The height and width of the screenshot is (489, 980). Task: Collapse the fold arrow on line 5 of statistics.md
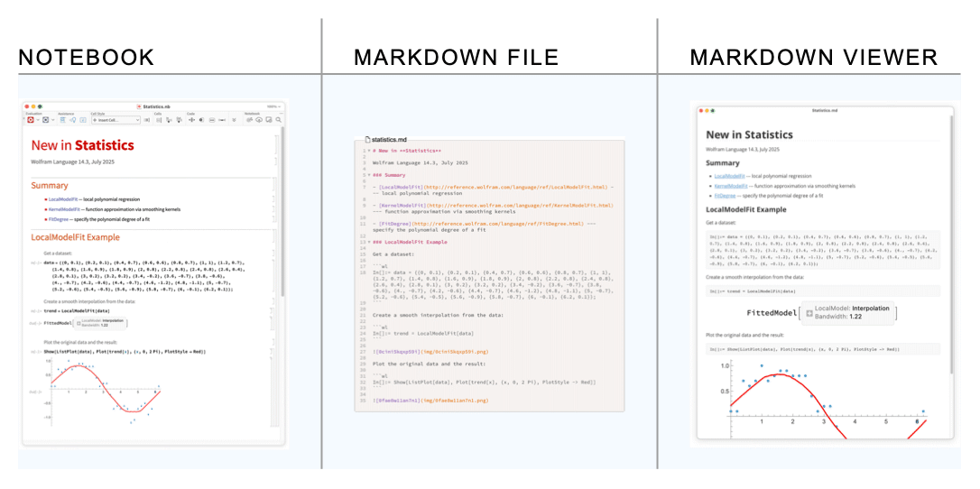[369, 175]
